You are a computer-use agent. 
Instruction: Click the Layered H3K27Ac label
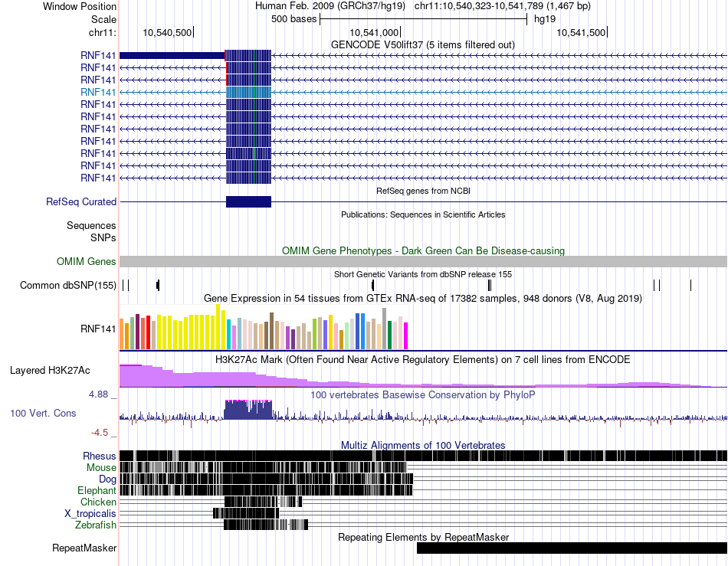(x=50, y=371)
